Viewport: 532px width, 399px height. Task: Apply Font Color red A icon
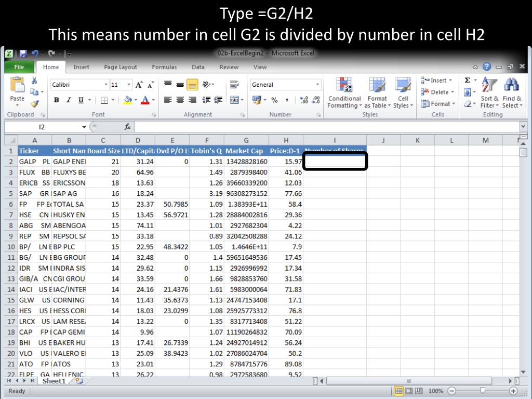pyautogui.click(x=145, y=100)
